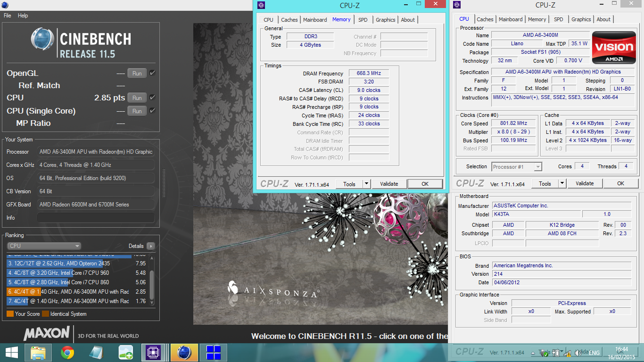Toggle the CPU (Single Core) checkbox
644x362 pixels.
152,111
